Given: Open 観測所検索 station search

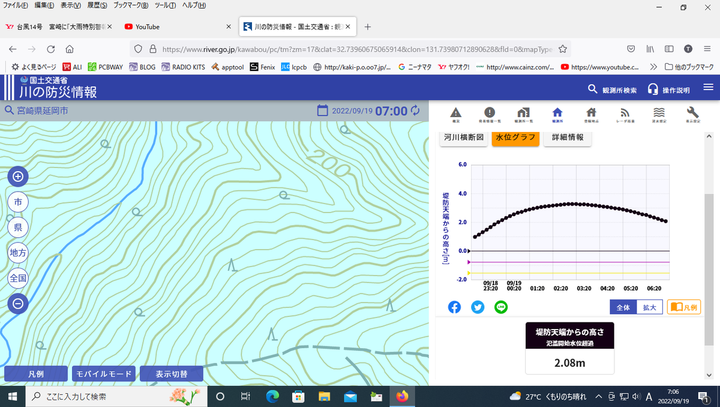Looking at the screenshot, I should coord(608,90).
